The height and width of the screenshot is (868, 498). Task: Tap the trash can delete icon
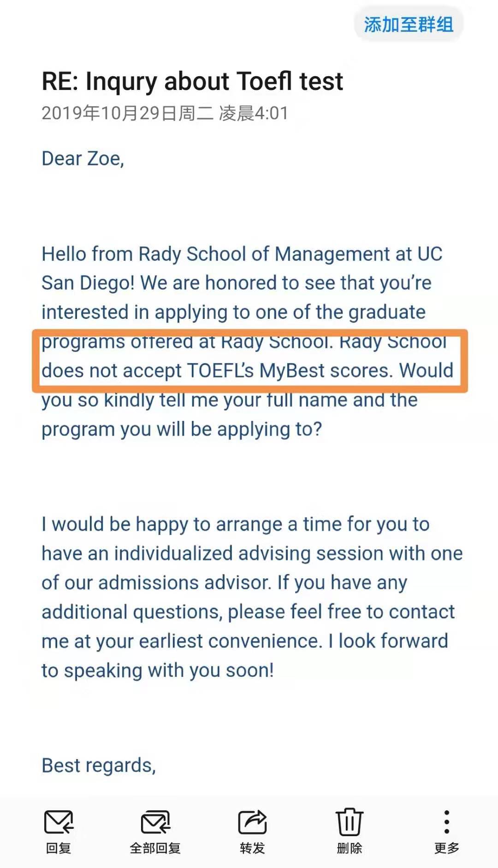pyautogui.click(x=349, y=822)
